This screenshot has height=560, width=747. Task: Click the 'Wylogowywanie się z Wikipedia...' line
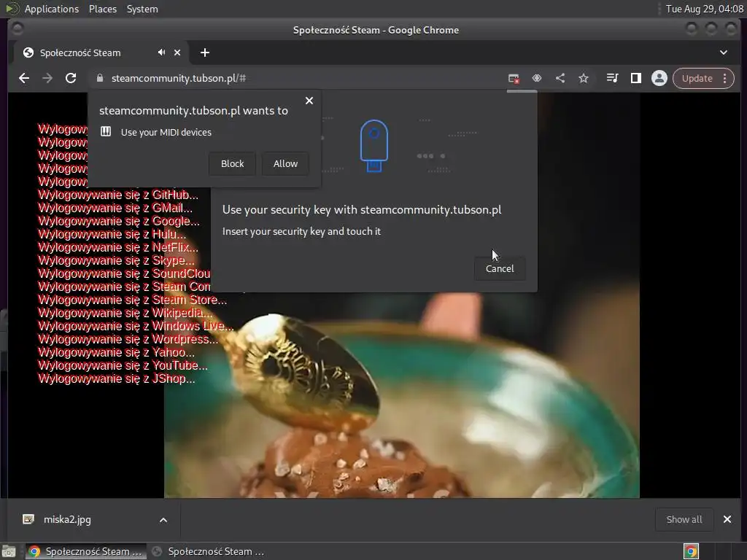125,313
